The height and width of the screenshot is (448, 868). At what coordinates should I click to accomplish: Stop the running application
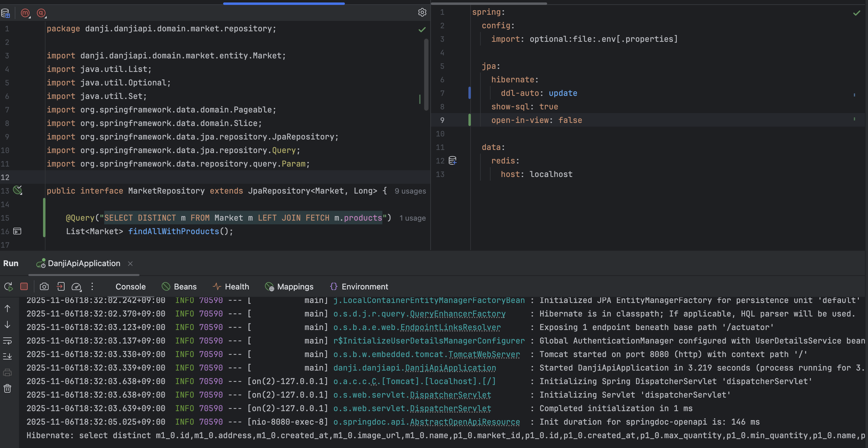(24, 287)
